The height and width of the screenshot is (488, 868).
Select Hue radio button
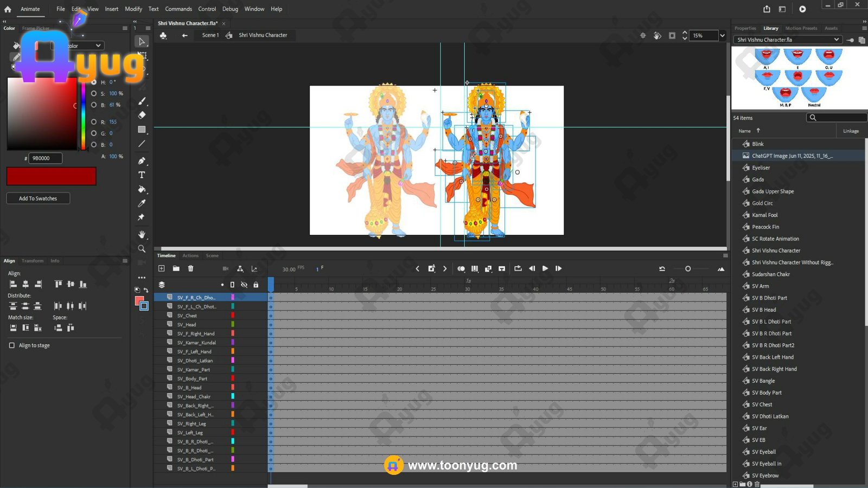[x=94, y=82]
